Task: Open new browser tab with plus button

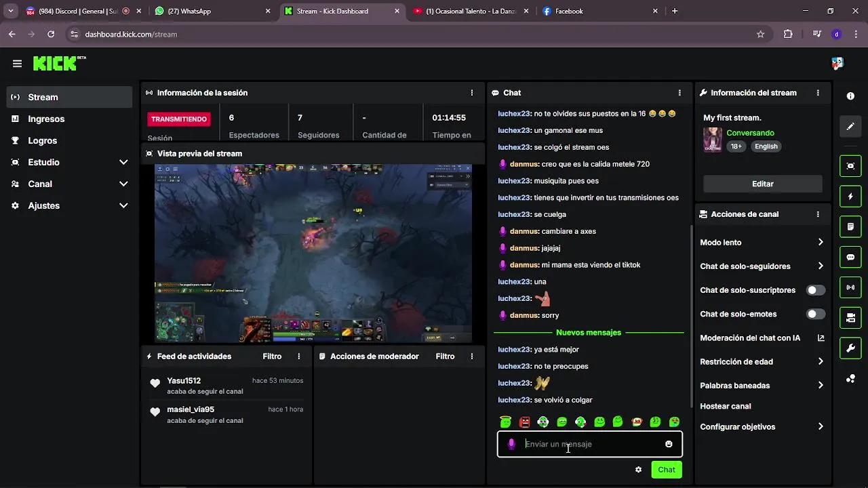Action: click(674, 11)
